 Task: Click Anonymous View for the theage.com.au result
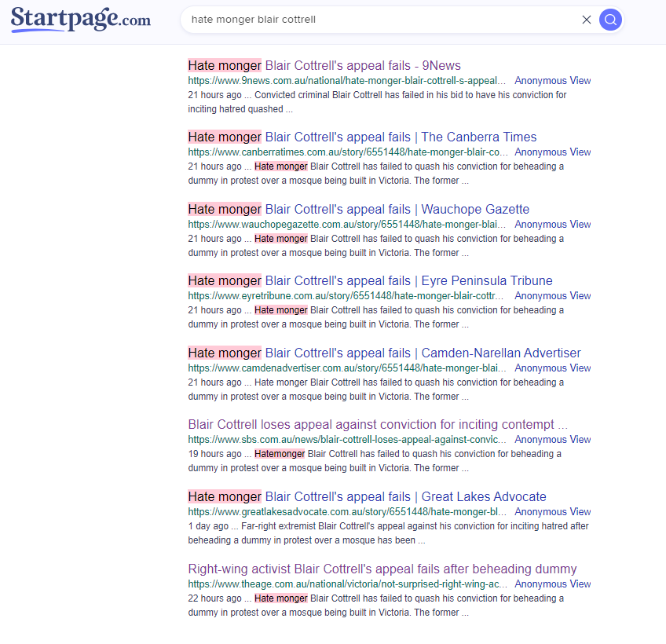553,584
